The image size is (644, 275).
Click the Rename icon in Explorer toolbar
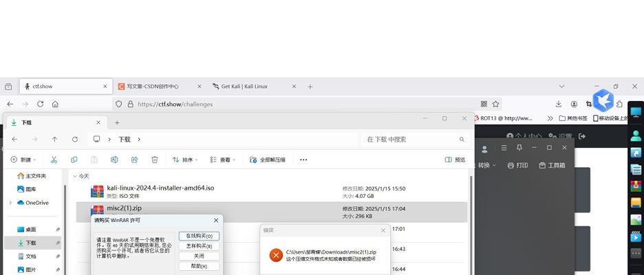pyautogui.click(x=114, y=159)
